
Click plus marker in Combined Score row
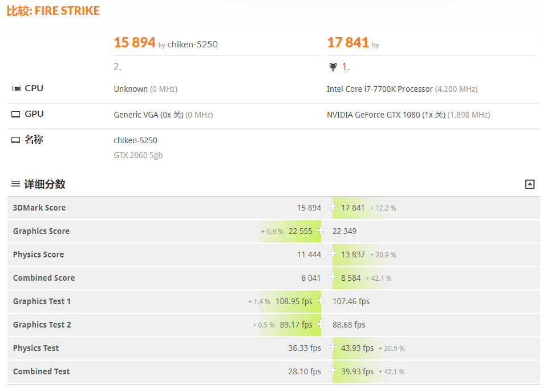pyautogui.click(x=333, y=277)
